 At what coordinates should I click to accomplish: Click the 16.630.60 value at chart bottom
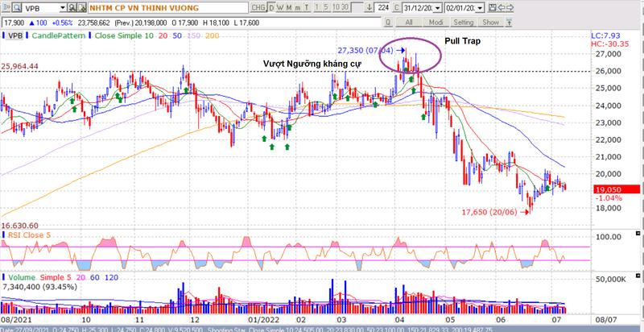click(19, 226)
